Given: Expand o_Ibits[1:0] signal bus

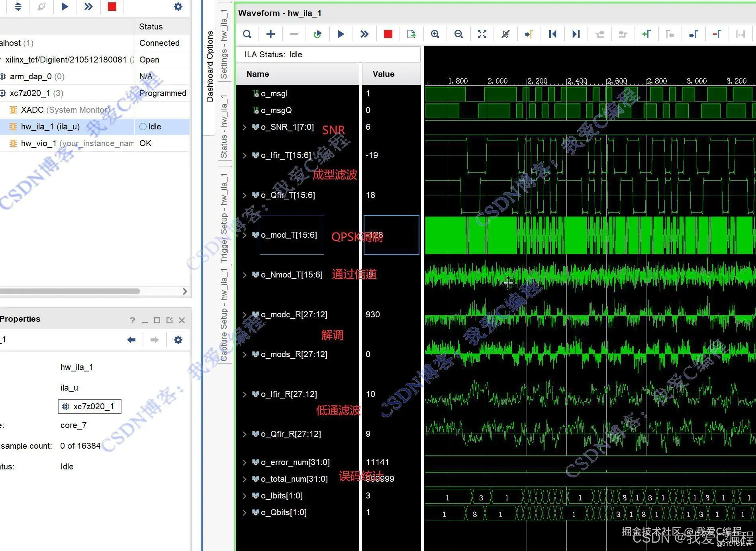Looking at the screenshot, I should tap(244, 496).
